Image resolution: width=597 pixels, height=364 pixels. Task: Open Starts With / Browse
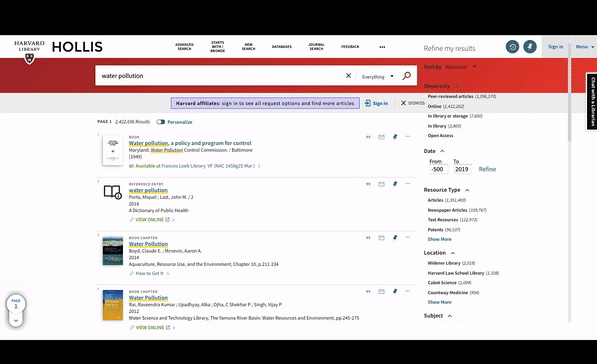(x=217, y=46)
